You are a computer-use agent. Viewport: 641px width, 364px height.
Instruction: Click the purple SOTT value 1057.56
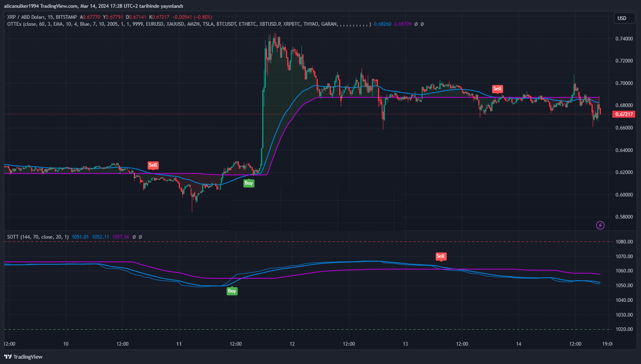(121, 237)
